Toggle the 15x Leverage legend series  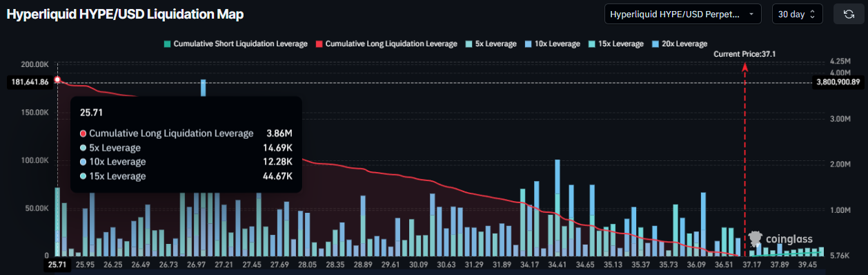click(615, 44)
